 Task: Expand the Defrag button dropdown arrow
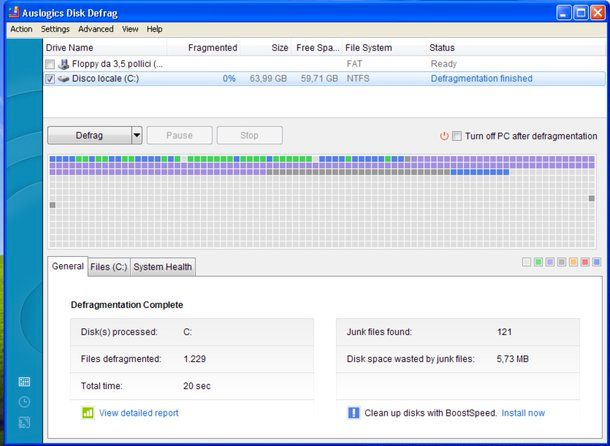(x=137, y=135)
